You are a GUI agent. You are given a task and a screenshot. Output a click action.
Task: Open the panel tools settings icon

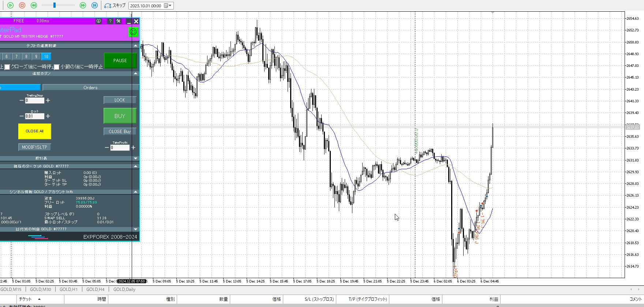pyautogui.click(x=119, y=21)
